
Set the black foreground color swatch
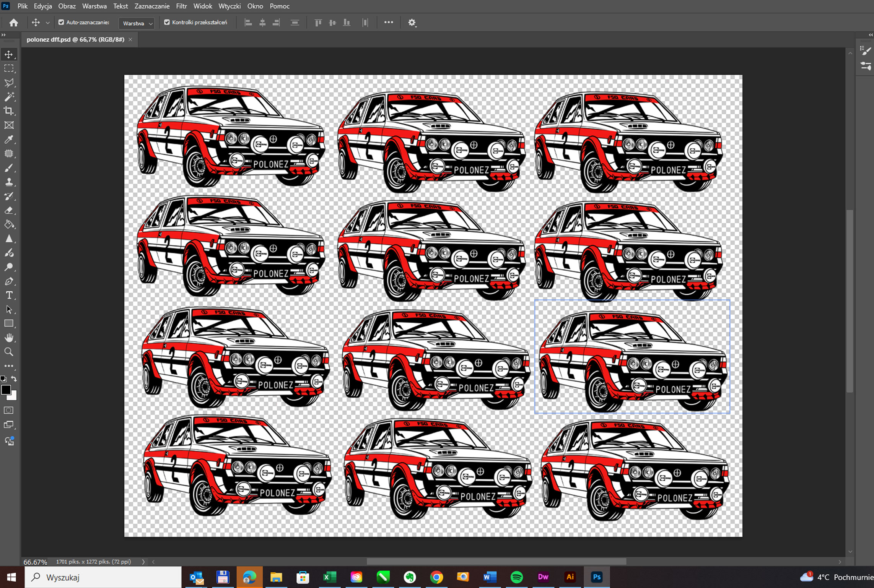tap(5, 390)
